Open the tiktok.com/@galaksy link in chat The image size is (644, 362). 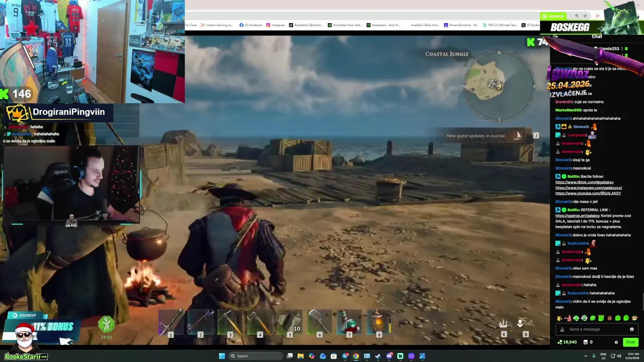[x=585, y=183]
